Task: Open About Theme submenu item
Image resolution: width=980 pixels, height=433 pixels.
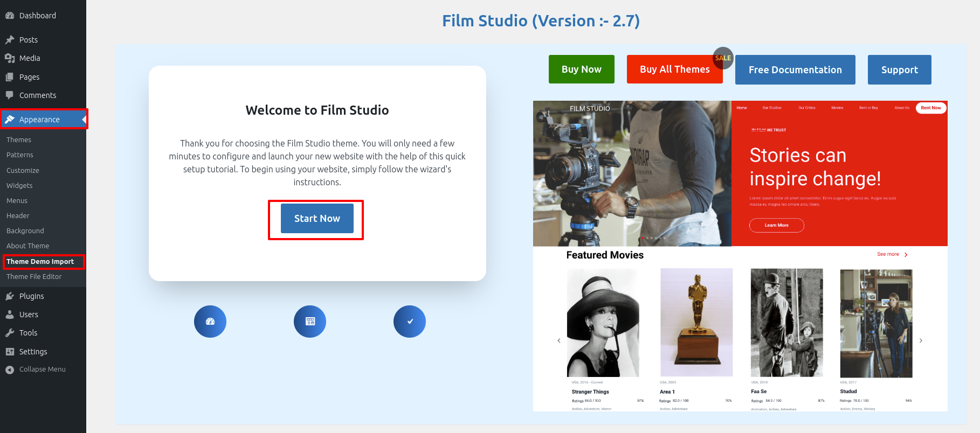Action: tap(27, 246)
